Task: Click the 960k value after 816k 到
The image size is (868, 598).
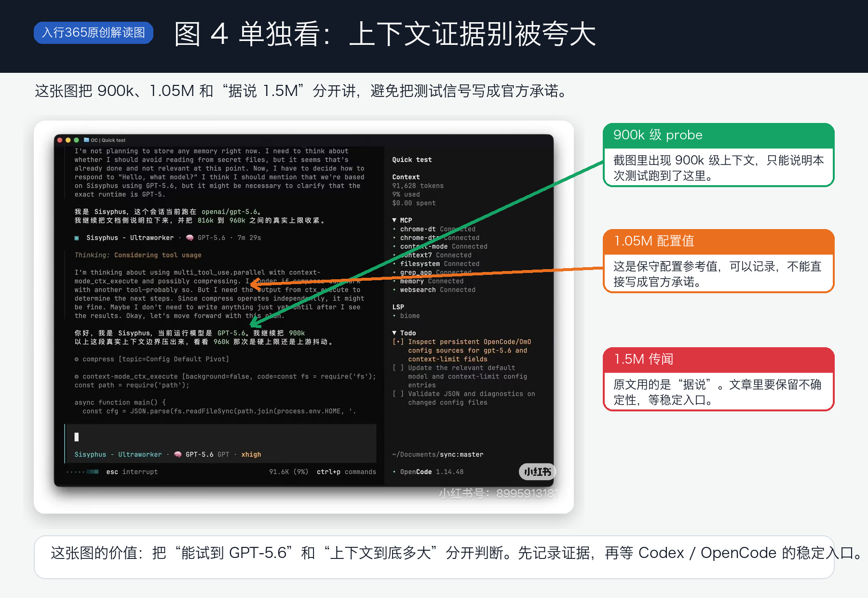Action: pos(237,220)
